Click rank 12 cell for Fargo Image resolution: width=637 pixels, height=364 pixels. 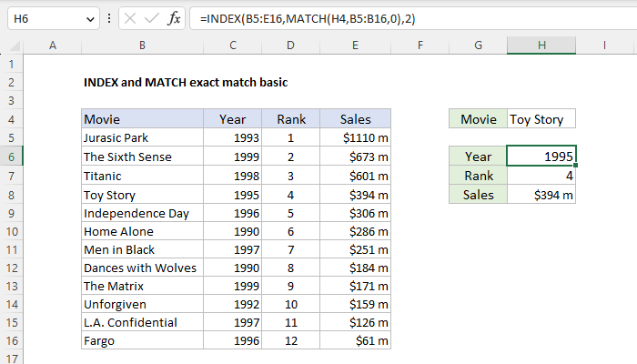(x=291, y=341)
